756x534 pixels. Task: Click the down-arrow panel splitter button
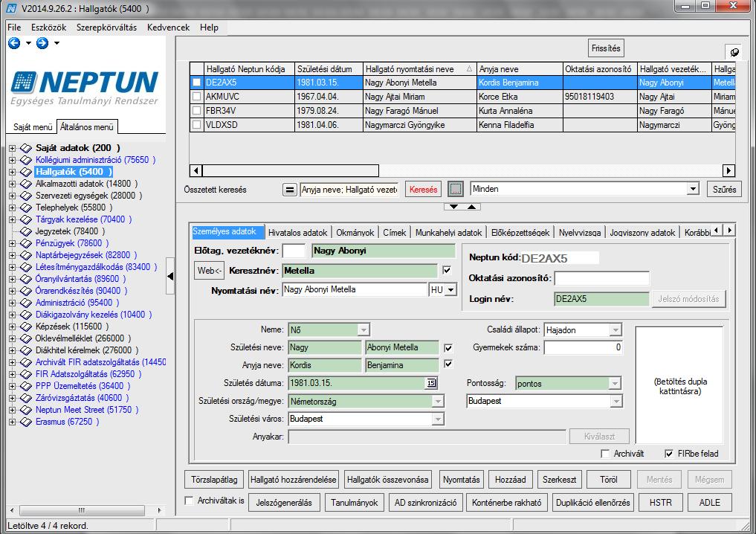[x=453, y=207]
